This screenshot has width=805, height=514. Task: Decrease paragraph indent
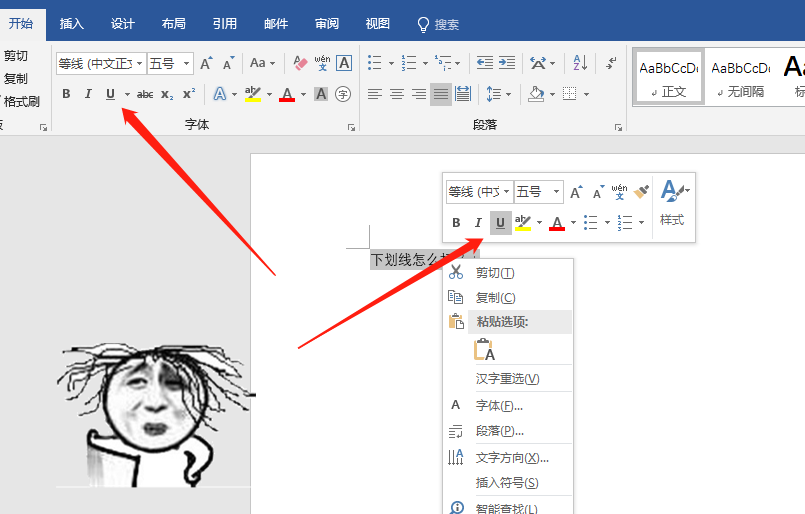[485, 63]
